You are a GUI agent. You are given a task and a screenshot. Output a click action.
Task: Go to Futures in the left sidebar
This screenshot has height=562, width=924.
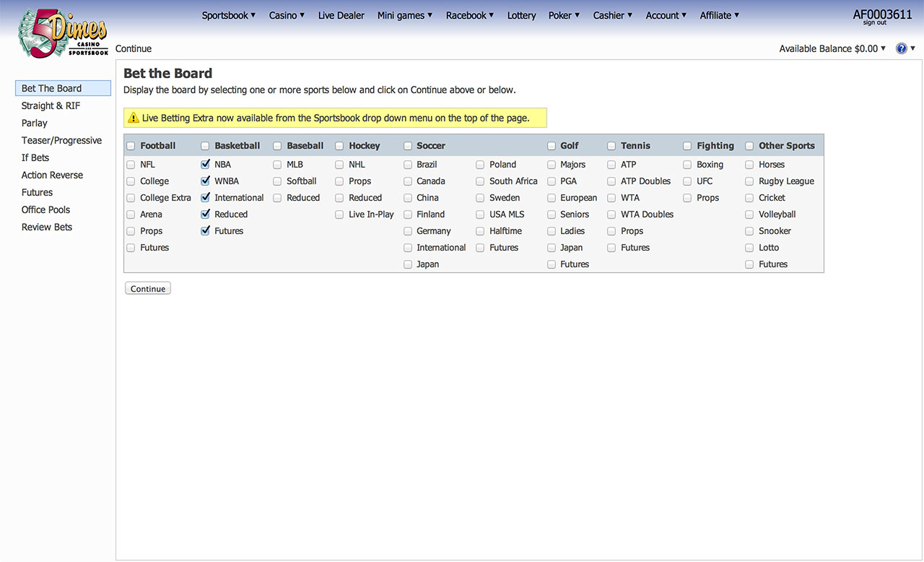click(x=37, y=192)
